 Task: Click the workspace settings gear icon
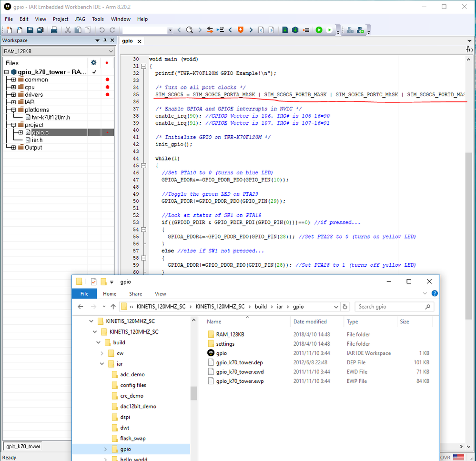(x=94, y=62)
